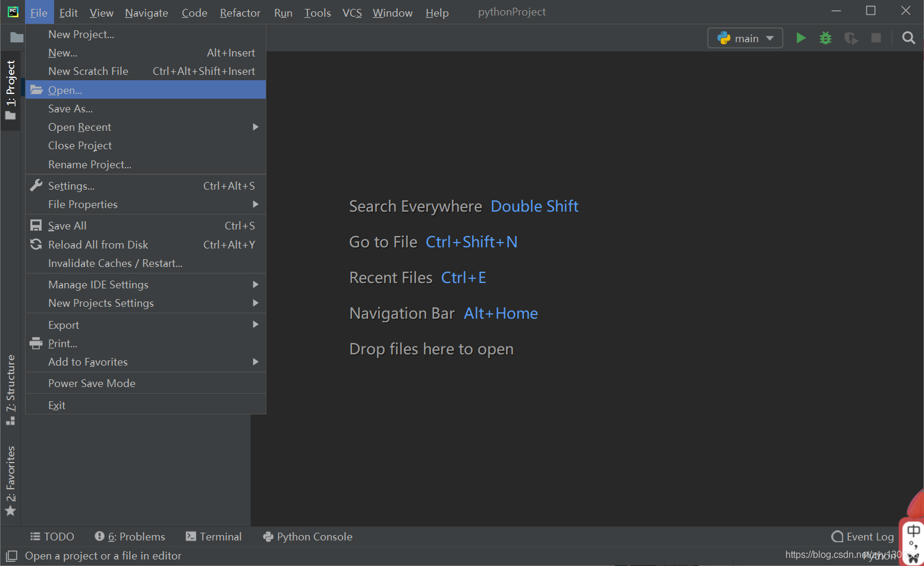
Task: Open the Refactor menu
Action: coord(240,12)
